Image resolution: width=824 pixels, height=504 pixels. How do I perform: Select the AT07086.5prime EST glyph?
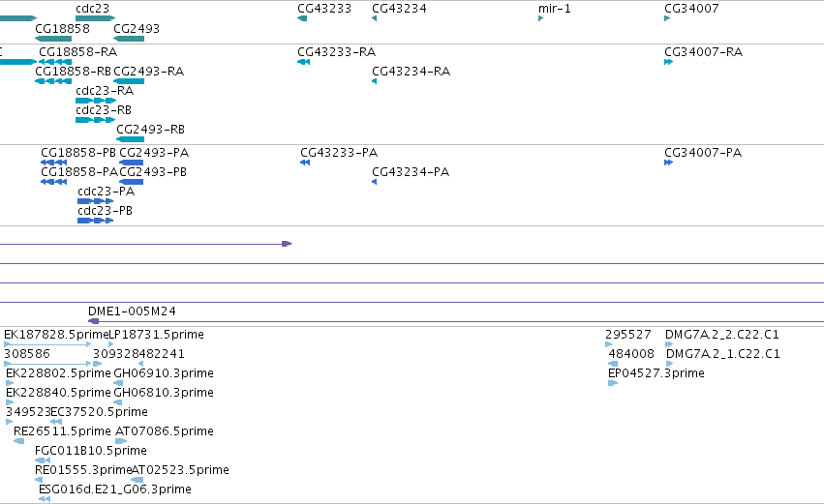pyautogui.click(x=121, y=441)
